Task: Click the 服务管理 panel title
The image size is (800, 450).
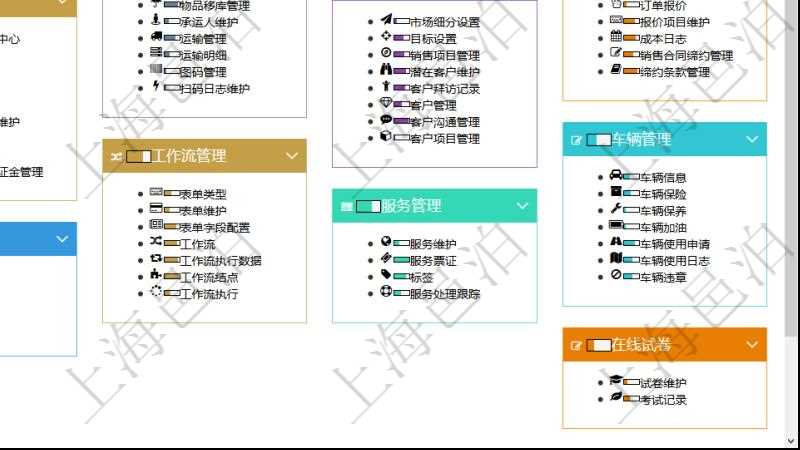Action: click(412, 206)
